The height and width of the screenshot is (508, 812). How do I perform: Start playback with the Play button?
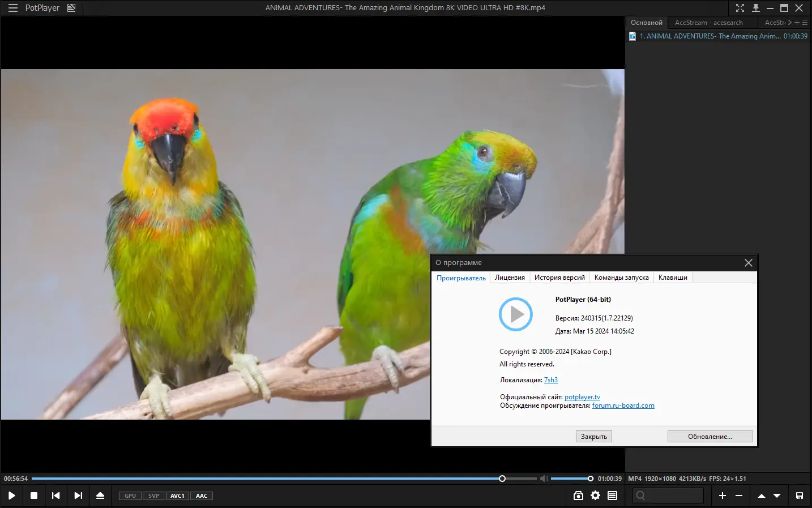(x=11, y=496)
